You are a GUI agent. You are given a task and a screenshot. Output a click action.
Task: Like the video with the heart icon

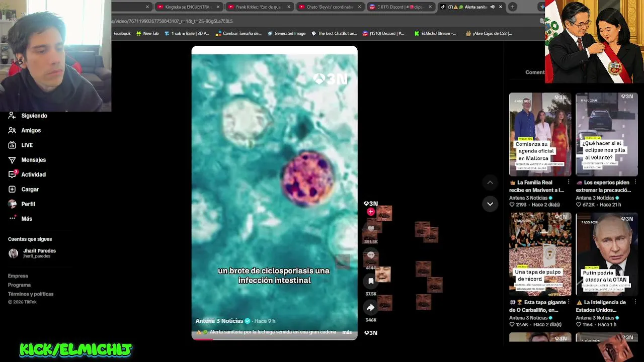coord(371,229)
